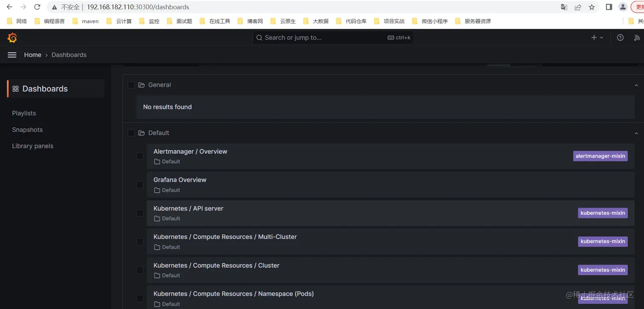Click the Dashboards breadcrumb
The image size is (644, 309).
(x=69, y=55)
